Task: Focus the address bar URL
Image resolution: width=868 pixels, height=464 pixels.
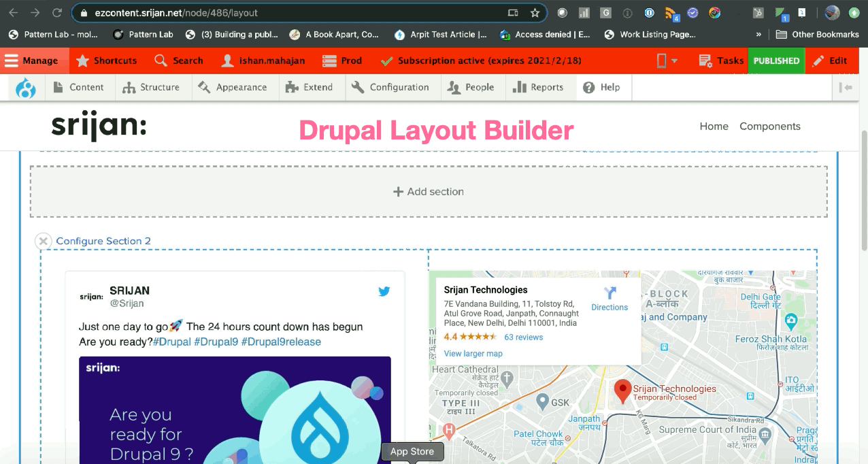Action: (175, 13)
